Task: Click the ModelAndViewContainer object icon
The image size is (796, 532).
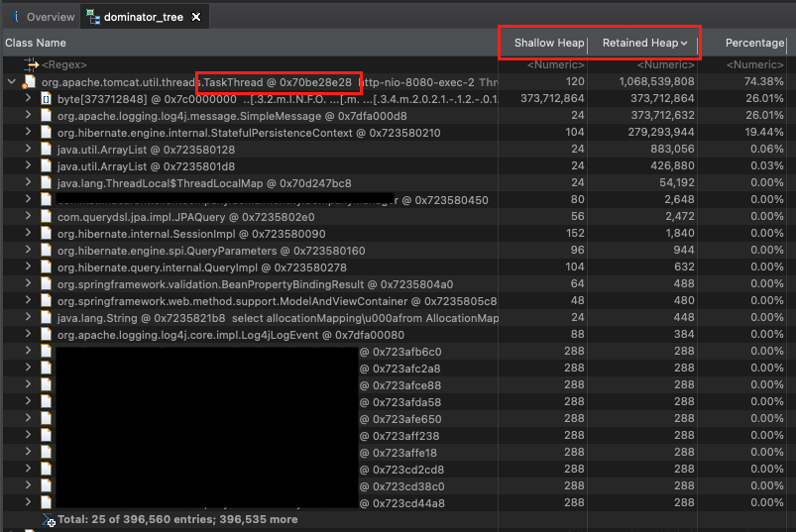Action: point(47,301)
